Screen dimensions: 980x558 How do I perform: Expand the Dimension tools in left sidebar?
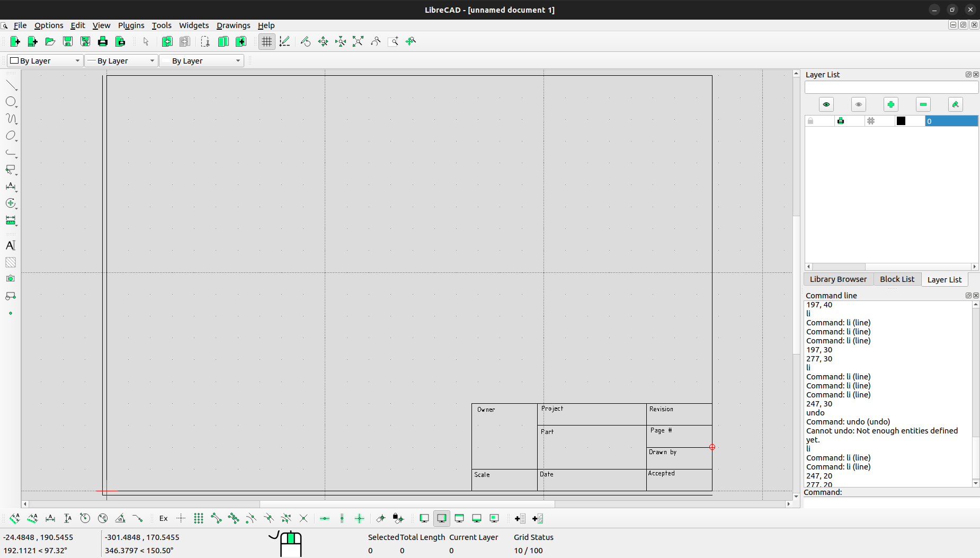pyautogui.click(x=11, y=187)
